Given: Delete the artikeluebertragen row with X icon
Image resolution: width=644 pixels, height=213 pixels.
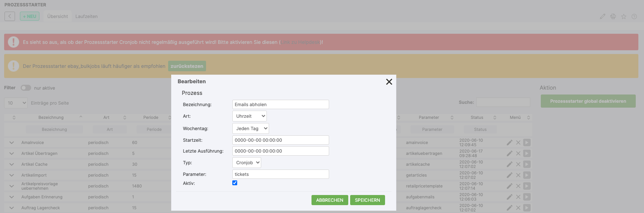Looking at the screenshot, I should pyautogui.click(x=518, y=153).
